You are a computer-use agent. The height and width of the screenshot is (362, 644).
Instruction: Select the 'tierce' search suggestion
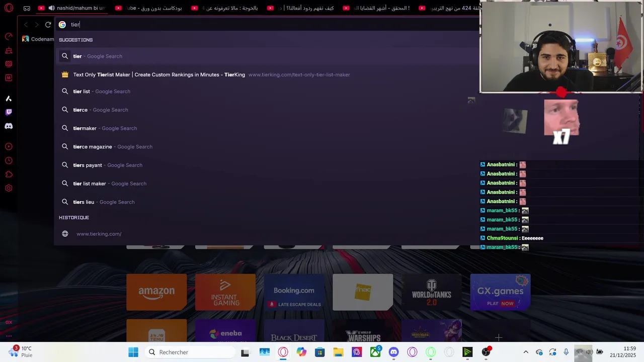267,110
